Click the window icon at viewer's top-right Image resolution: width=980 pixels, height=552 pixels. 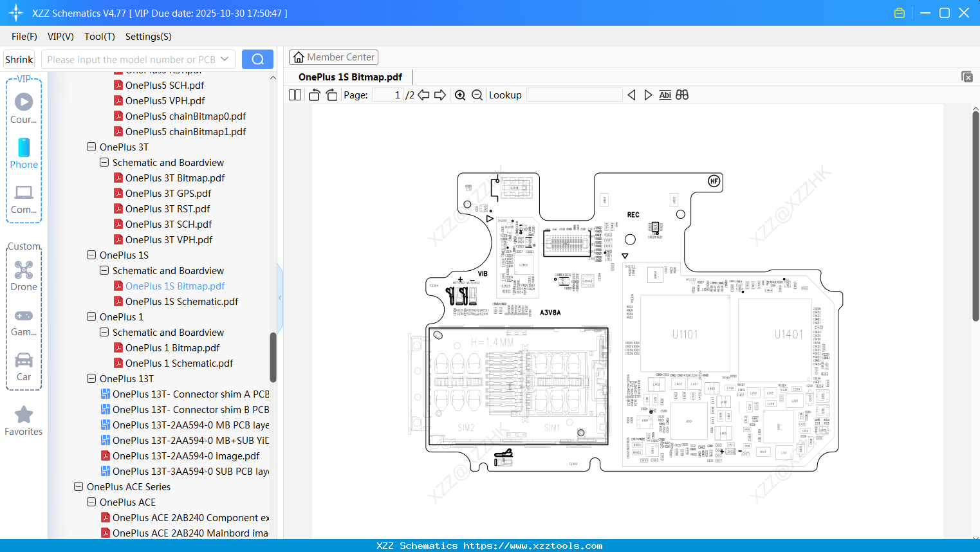pos(967,77)
